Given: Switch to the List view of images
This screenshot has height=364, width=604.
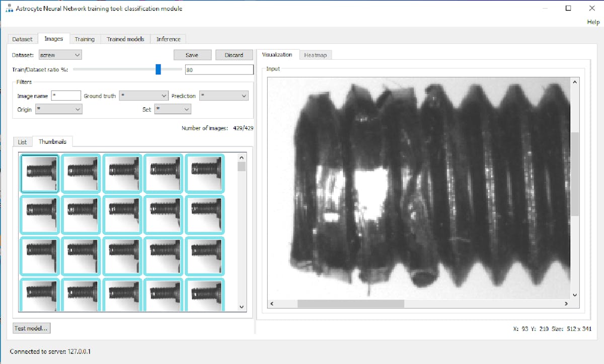Looking at the screenshot, I should coord(22,142).
